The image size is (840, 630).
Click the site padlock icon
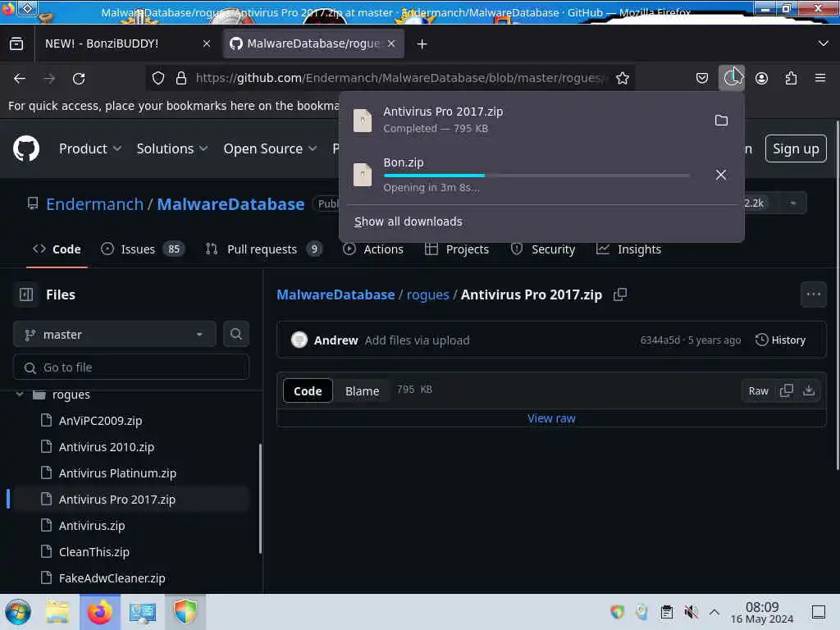tap(181, 78)
